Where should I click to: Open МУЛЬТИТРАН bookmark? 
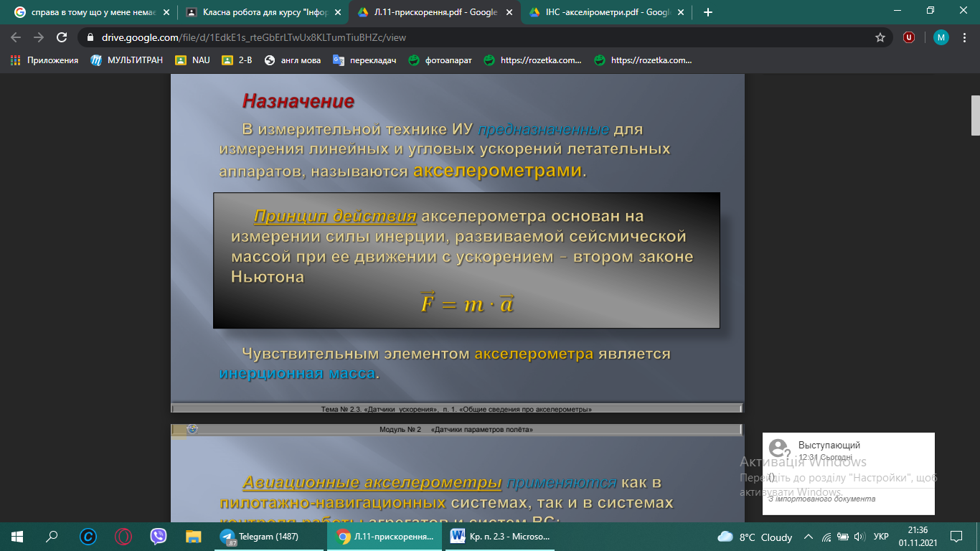[128, 60]
